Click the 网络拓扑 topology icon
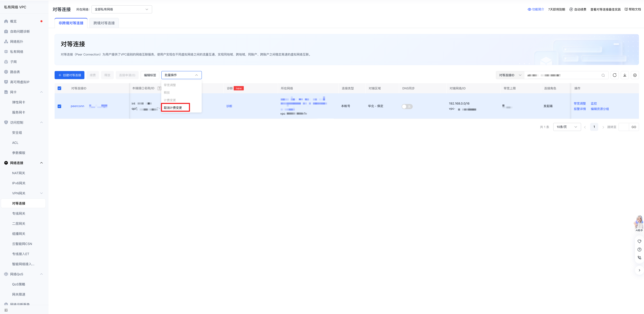 [6, 41]
